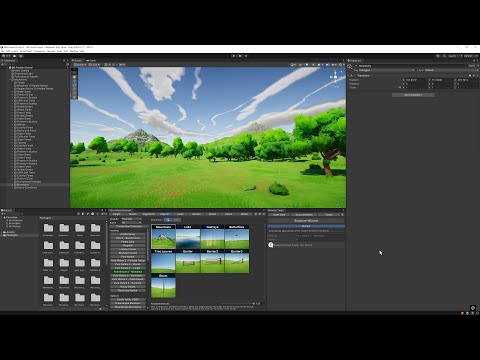Open the cloud services icon
The width and height of the screenshot is (480, 360).
click(15, 56)
